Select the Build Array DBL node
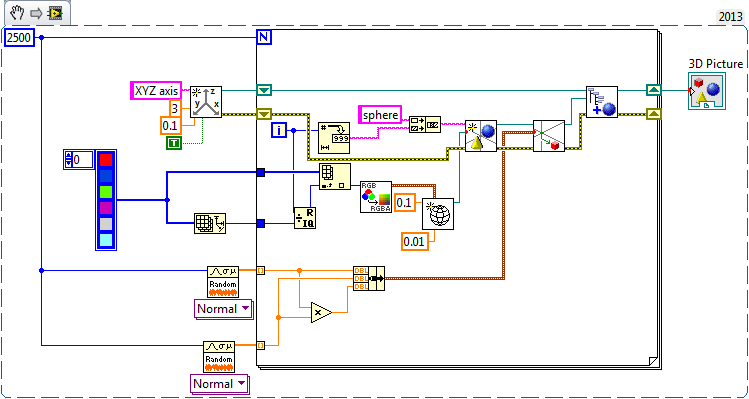The image size is (749, 399). (369, 278)
